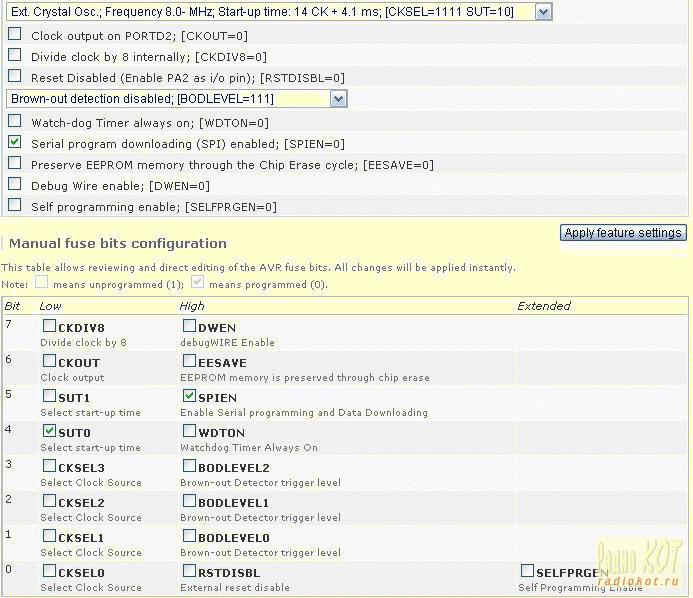Expand the Brown-out detection BODLEVEL dropdown

tap(177, 99)
